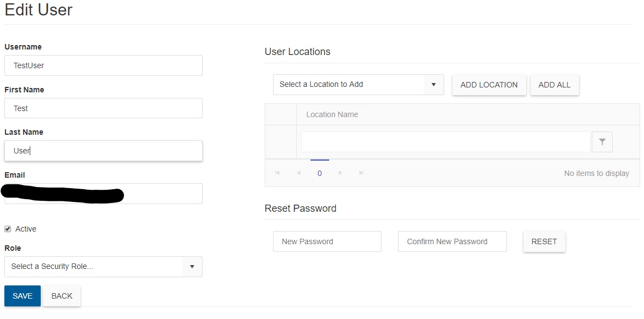Go to next page of locations grid
Image resolution: width=644 pixels, height=319 pixels.
(x=341, y=173)
